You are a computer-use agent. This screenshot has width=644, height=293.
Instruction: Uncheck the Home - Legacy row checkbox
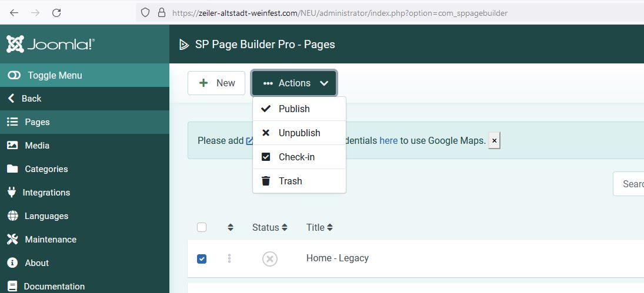[202, 258]
